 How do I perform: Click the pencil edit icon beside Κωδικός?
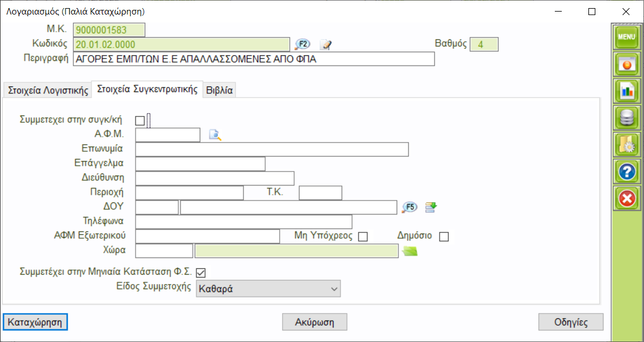click(326, 45)
